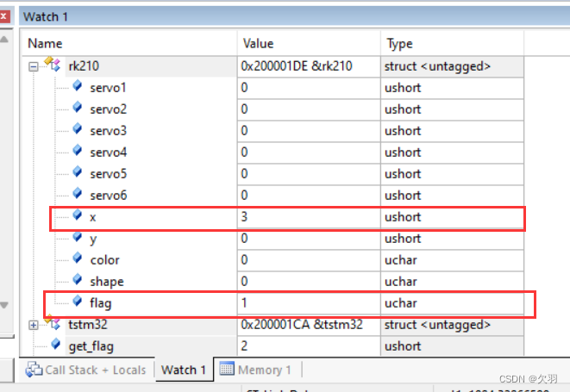This screenshot has height=392, width=570.
Task: Click the tstm32 type struct <untagged>
Action: pyautogui.click(x=438, y=325)
